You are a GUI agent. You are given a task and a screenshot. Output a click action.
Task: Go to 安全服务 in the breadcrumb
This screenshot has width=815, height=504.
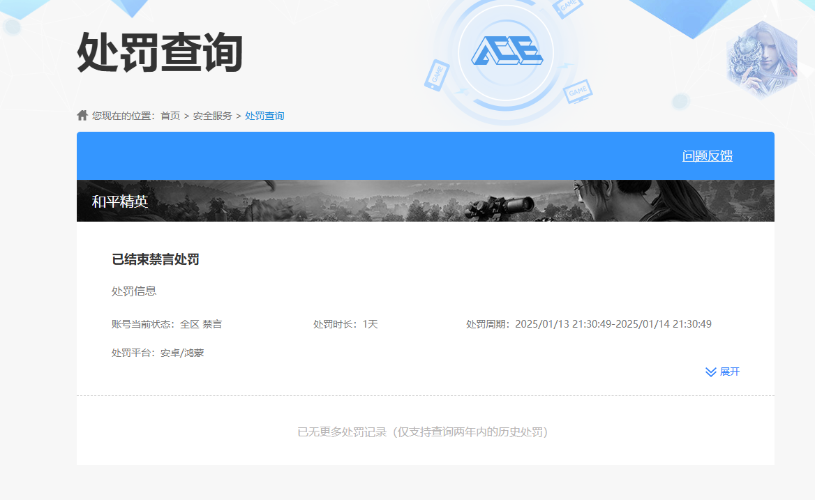click(212, 116)
